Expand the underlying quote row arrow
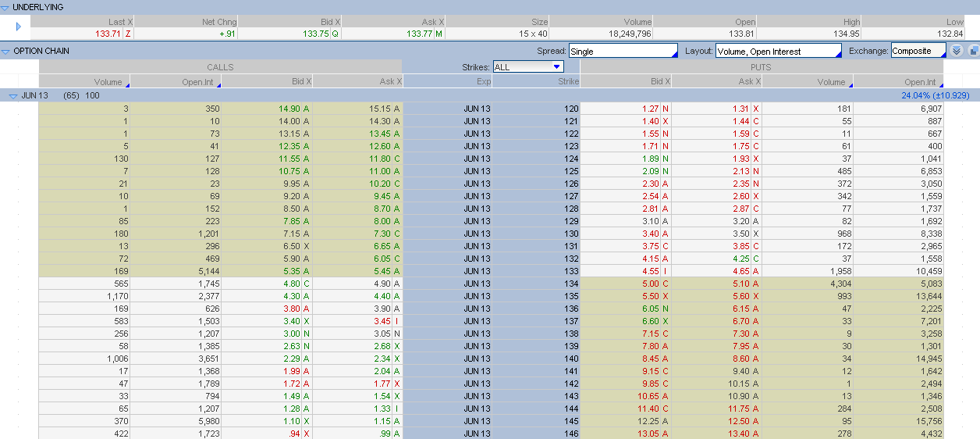This screenshot has width=980, height=439. [x=18, y=27]
